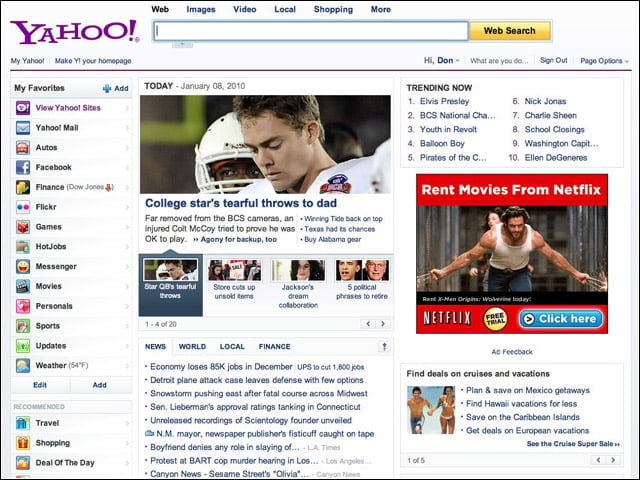The height and width of the screenshot is (480, 640).
Task: Click the Shopping gift icon
Action: click(23, 443)
